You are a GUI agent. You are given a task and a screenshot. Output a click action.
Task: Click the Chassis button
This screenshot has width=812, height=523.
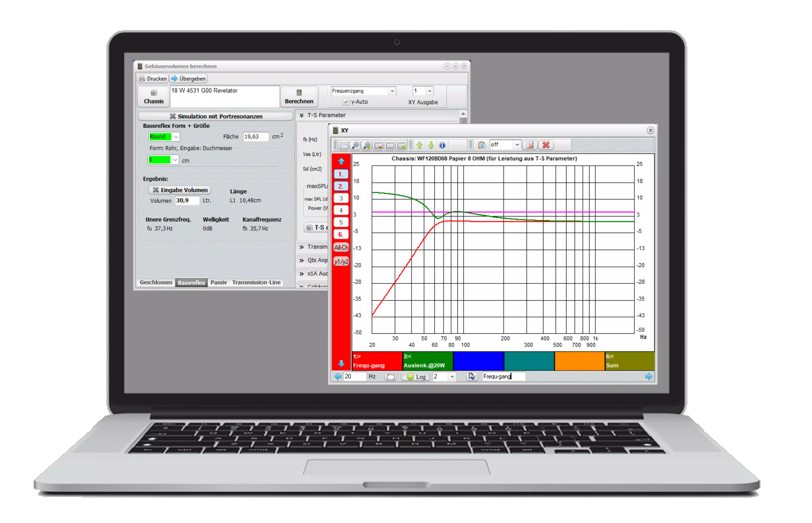point(154,96)
